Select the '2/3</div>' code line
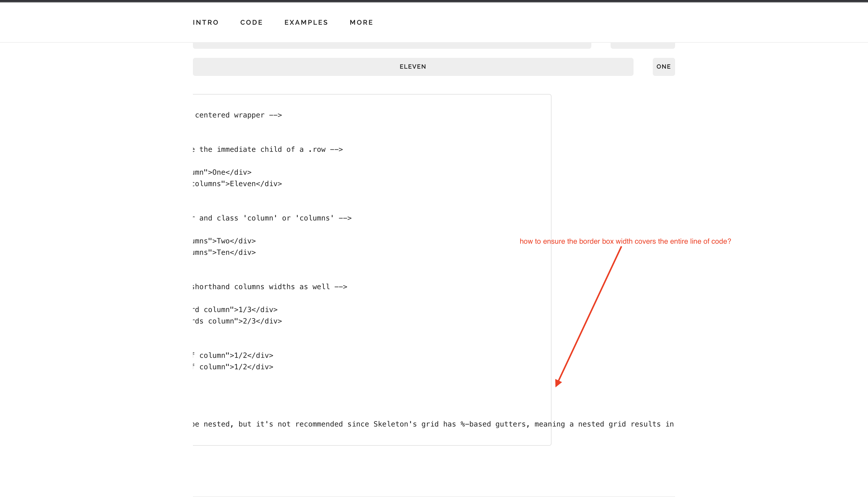Image resolution: width=868 pixels, height=497 pixels. (x=237, y=321)
